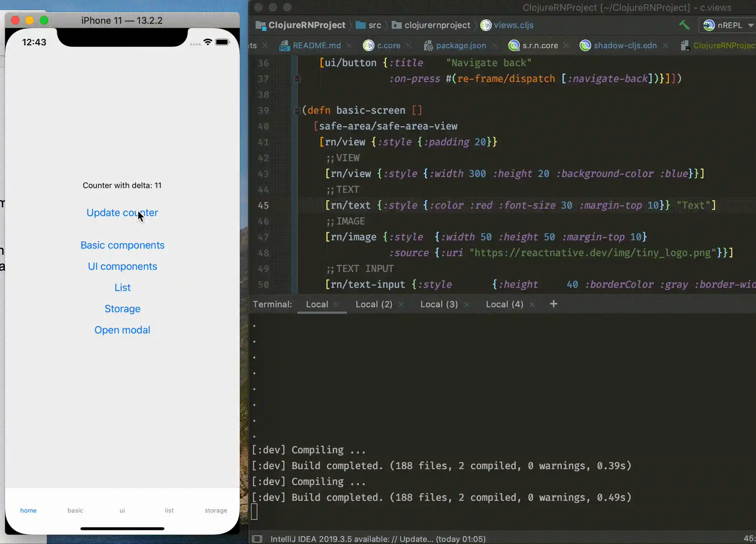Close the Local (2) terminal tab
The width and height of the screenshot is (756, 544).
point(401,304)
